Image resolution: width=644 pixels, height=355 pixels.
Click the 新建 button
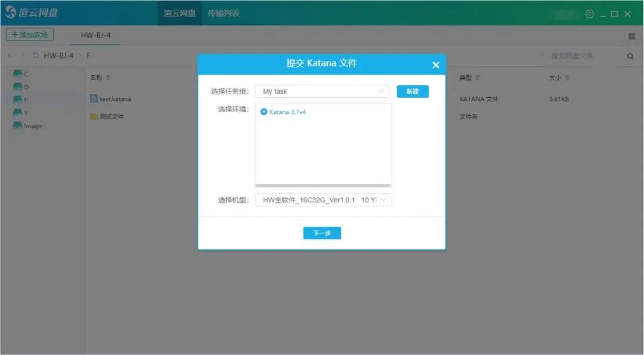(x=413, y=91)
